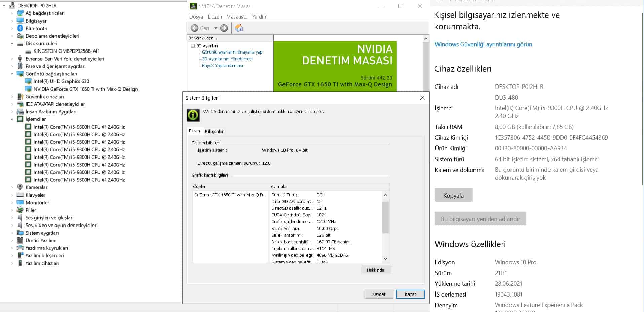Open the NVIDIA back history dropdown arrow
This screenshot has width=644, height=312.
point(216,28)
